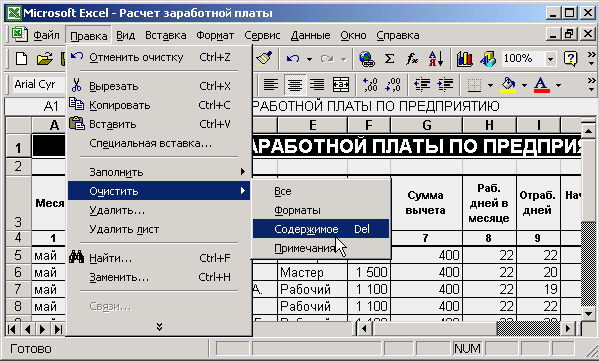
Task: Open the Заполнить submenu
Action: tap(159, 172)
